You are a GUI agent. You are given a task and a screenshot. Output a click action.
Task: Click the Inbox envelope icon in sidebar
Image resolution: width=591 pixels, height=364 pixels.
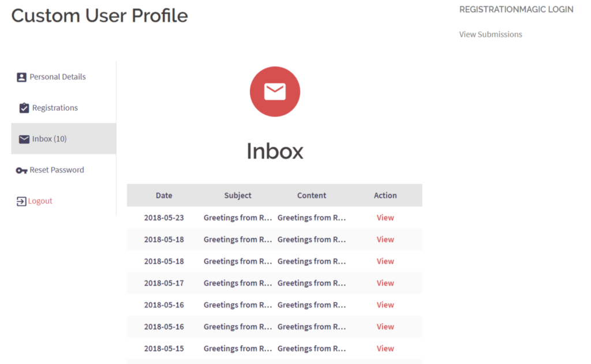pyautogui.click(x=24, y=138)
